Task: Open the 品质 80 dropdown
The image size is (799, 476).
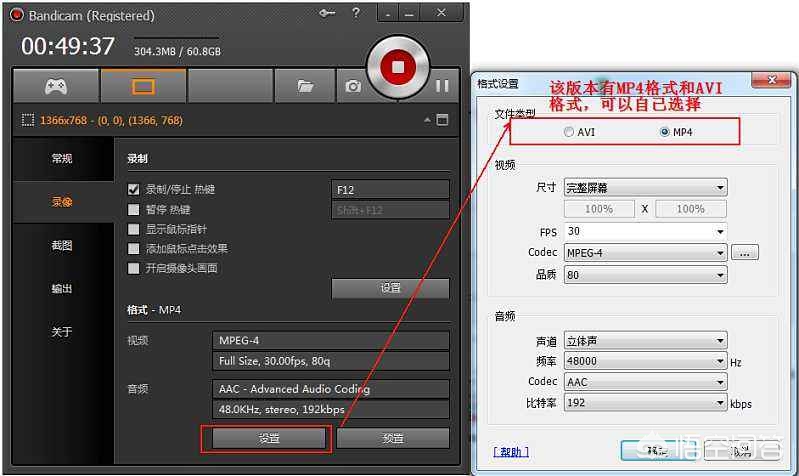Action: [x=646, y=275]
